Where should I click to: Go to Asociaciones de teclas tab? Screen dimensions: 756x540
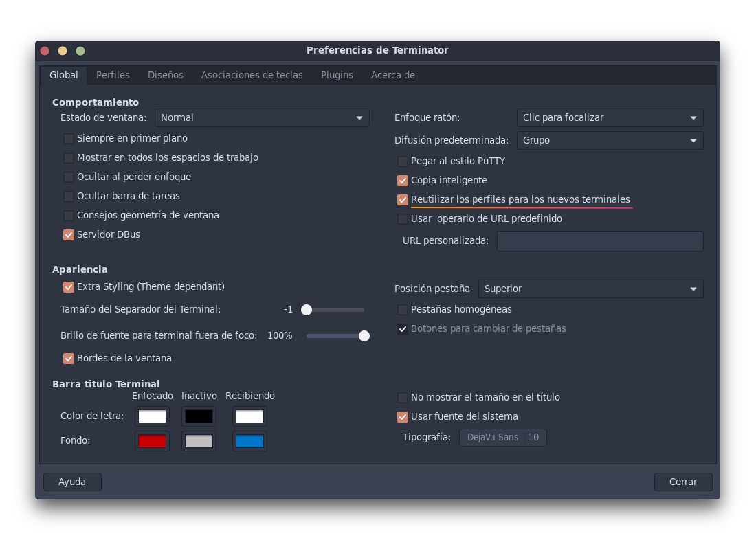(x=252, y=75)
